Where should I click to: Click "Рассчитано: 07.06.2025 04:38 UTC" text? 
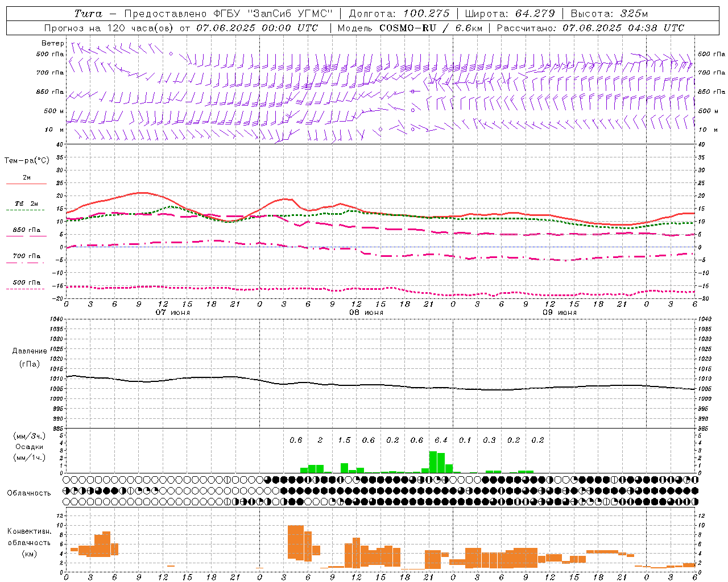pyautogui.click(x=590, y=28)
